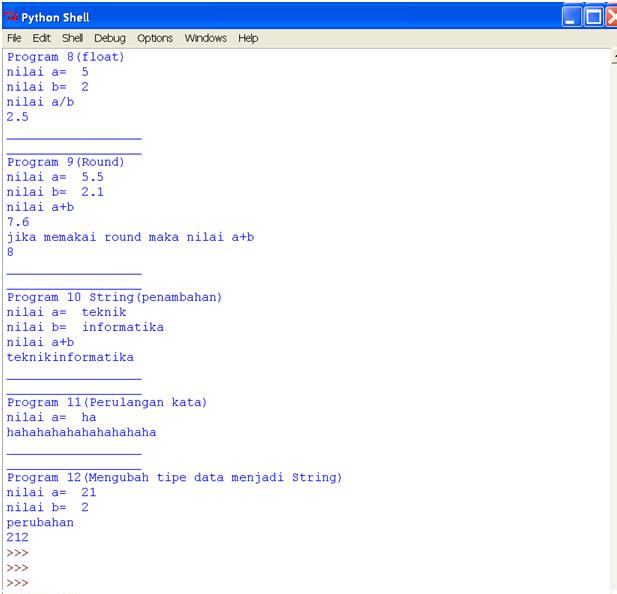Click 'jika memakai round maka nilai a+b' line
This screenshot has width=617, height=594.
point(131,237)
